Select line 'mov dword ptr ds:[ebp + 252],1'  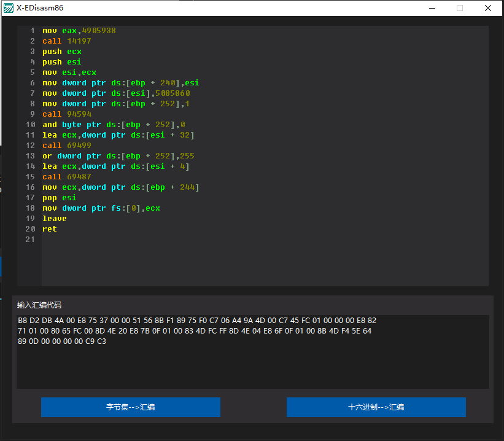point(116,104)
